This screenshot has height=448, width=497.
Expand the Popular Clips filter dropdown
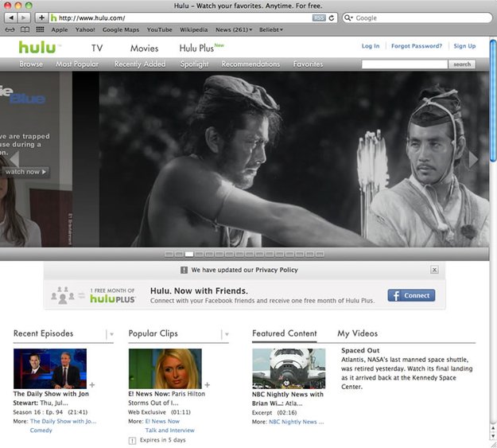(x=227, y=334)
